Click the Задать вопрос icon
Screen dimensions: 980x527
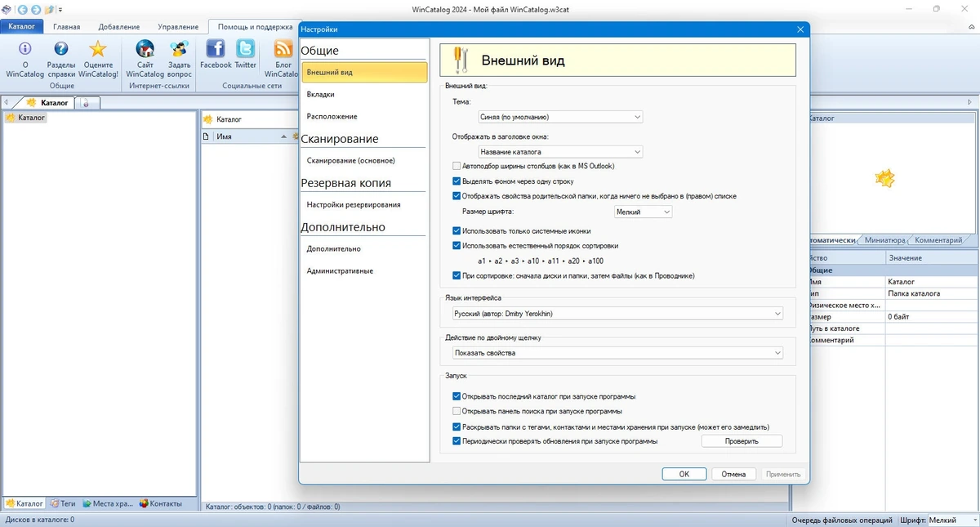click(x=179, y=49)
